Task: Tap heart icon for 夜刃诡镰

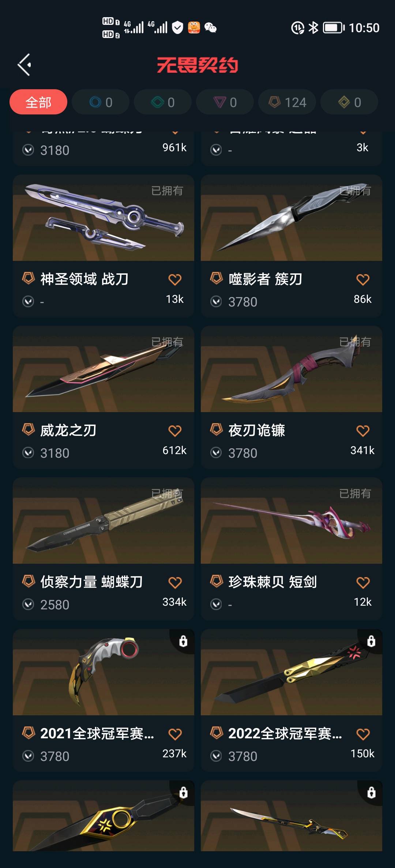Action: (x=363, y=431)
